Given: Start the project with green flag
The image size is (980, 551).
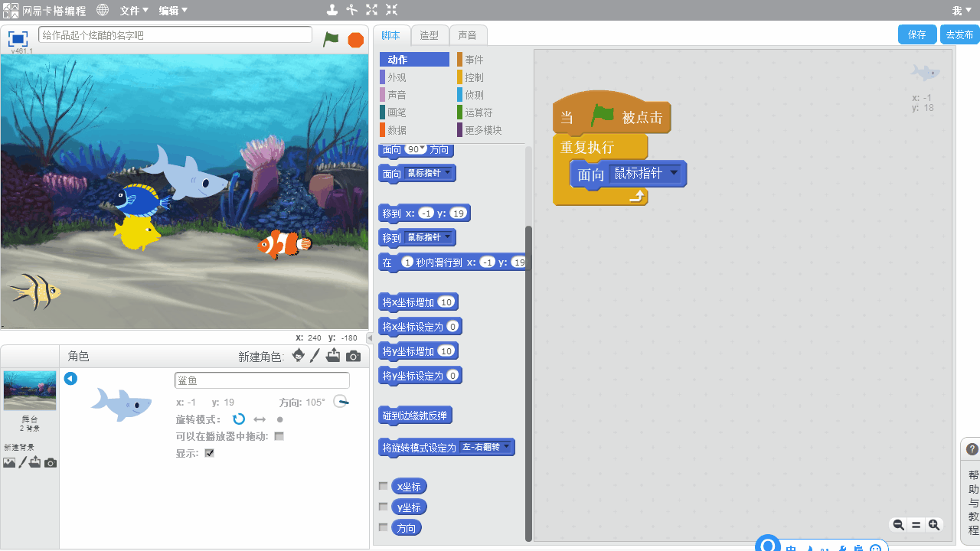Looking at the screenshot, I should (331, 39).
